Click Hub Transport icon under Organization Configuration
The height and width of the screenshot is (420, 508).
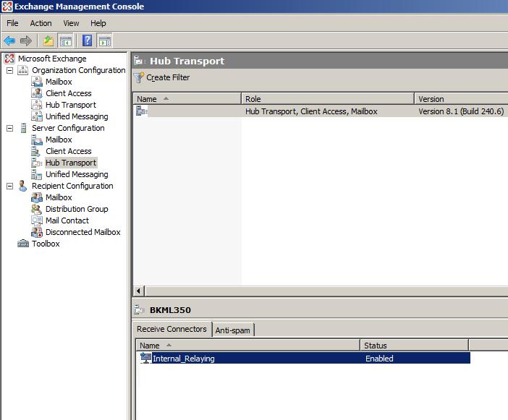[37, 105]
